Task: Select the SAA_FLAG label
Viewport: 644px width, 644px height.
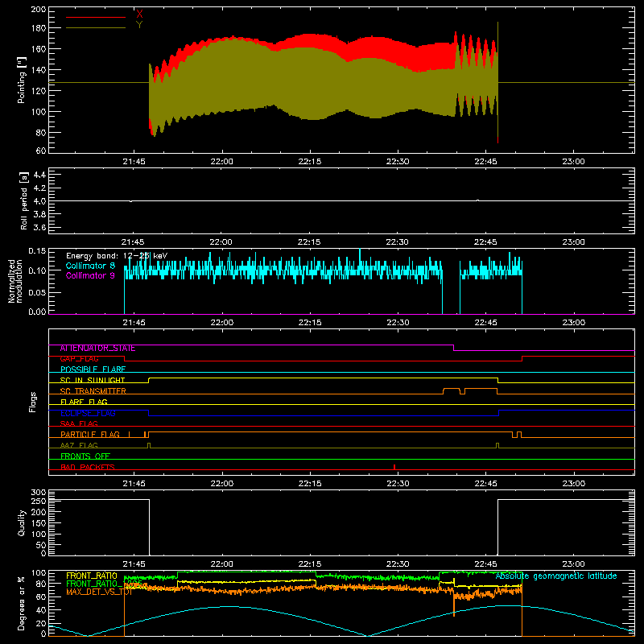Action: click(79, 424)
